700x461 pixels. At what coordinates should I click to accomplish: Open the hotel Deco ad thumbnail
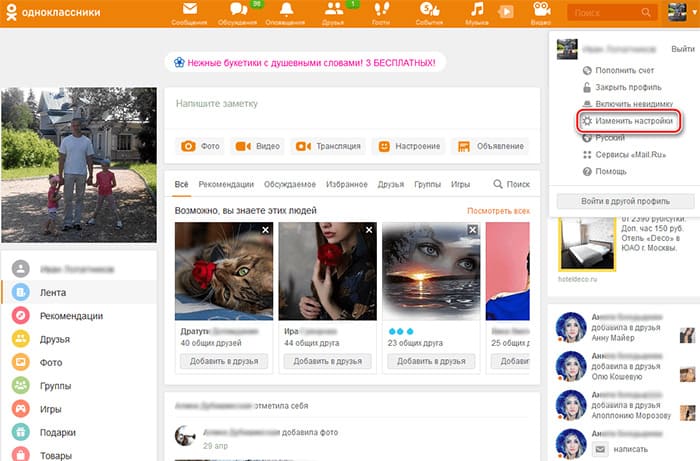coord(587,245)
